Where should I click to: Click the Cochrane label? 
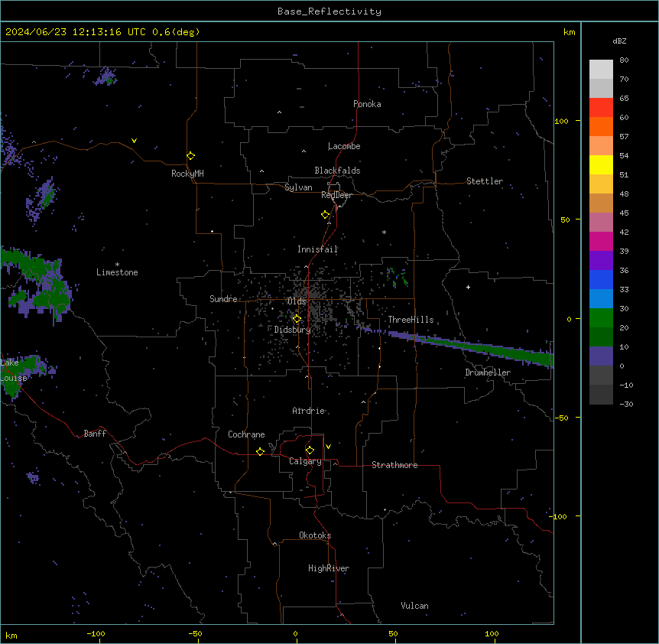pyautogui.click(x=246, y=434)
